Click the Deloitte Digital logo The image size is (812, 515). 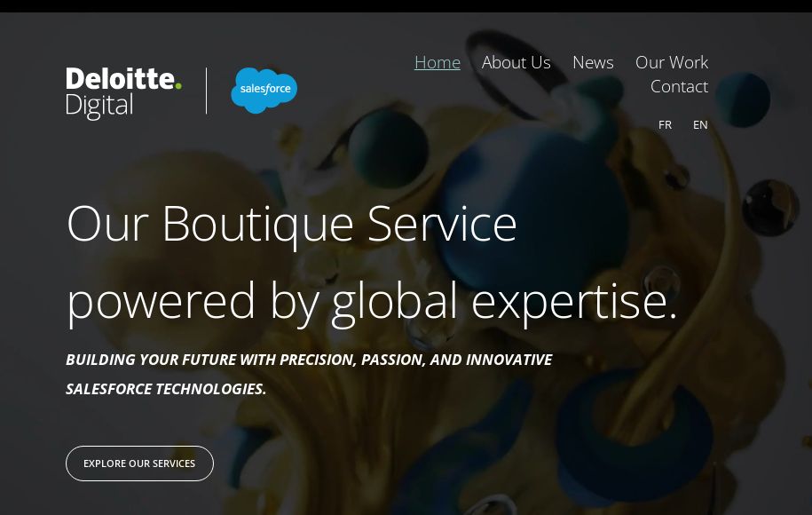pos(123,91)
